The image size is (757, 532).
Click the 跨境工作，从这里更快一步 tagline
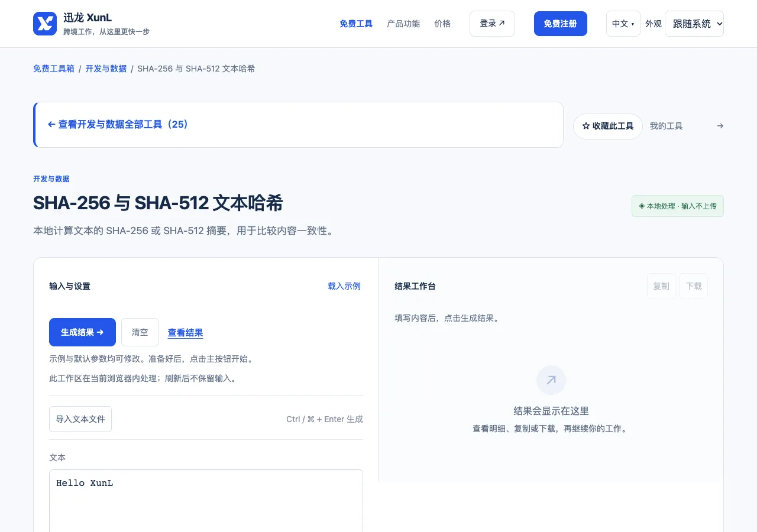pyautogui.click(x=106, y=32)
